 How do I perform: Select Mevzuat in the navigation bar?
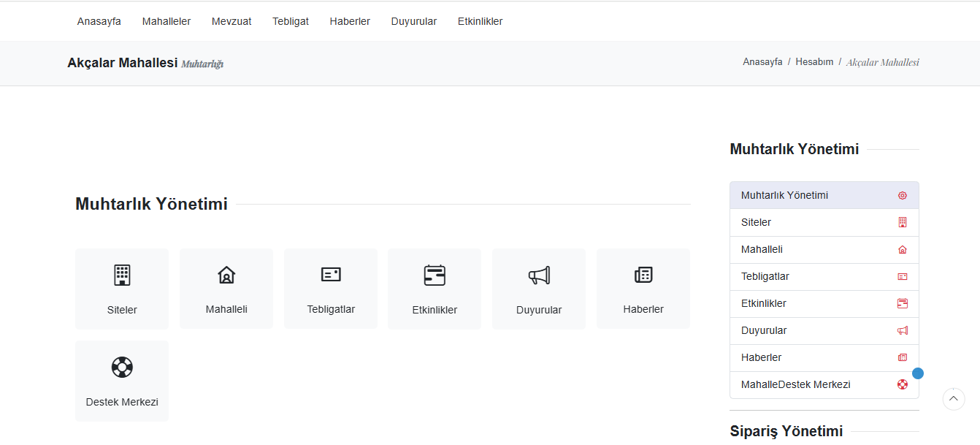click(x=231, y=21)
